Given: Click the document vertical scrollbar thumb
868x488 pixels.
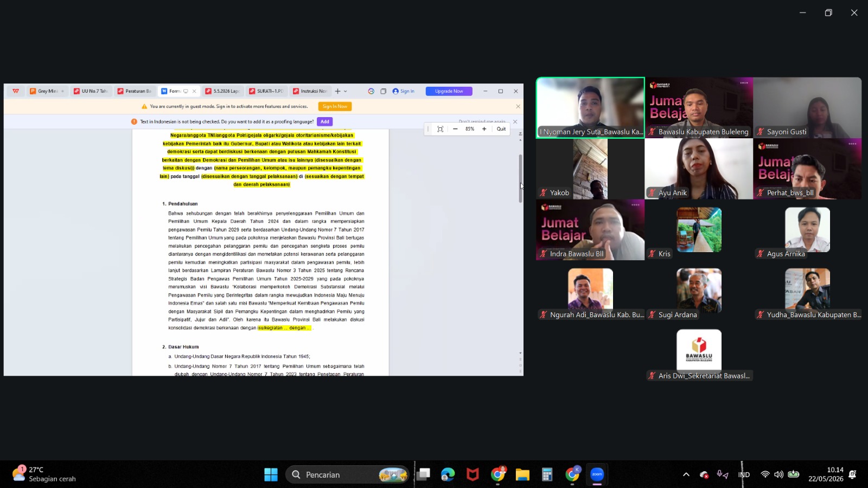Looking at the screenshot, I should coord(521,178).
